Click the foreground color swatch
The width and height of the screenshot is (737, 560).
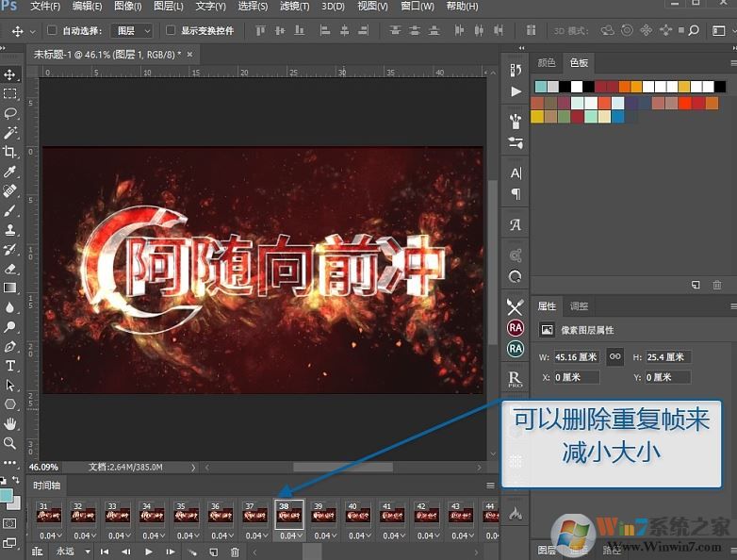coord(7,494)
